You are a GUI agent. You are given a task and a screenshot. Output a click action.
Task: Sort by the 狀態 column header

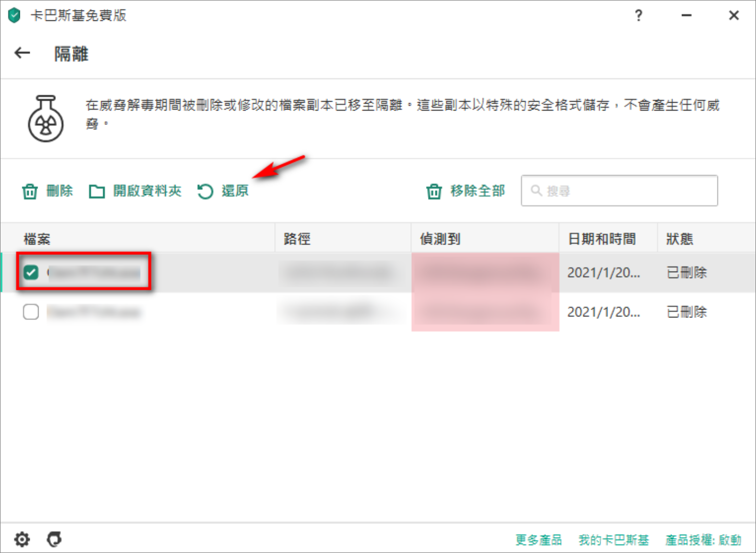(679, 239)
